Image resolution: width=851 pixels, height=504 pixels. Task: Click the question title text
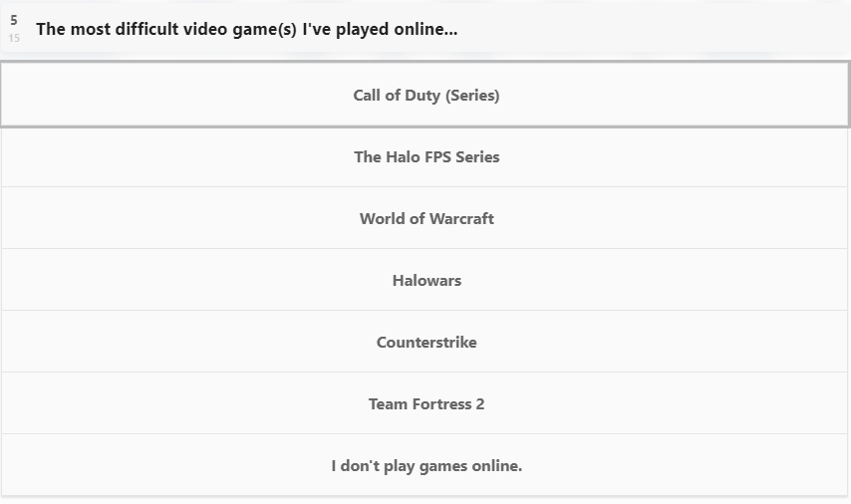pos(247,29)
